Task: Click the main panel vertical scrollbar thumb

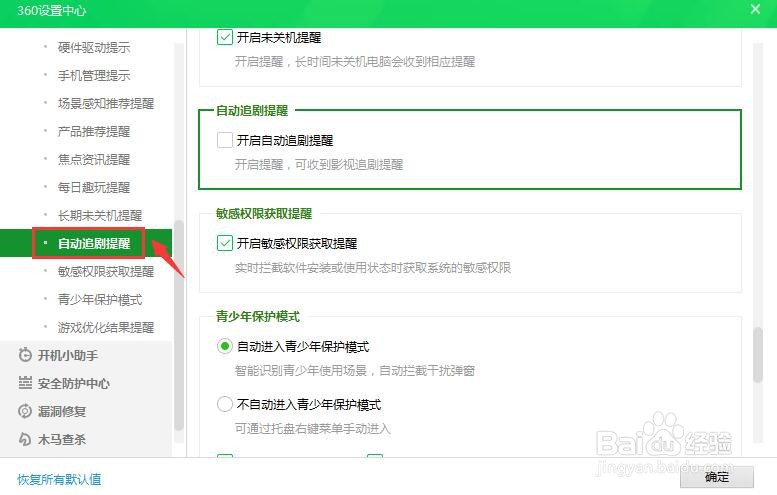Action: tap(758, 354)
